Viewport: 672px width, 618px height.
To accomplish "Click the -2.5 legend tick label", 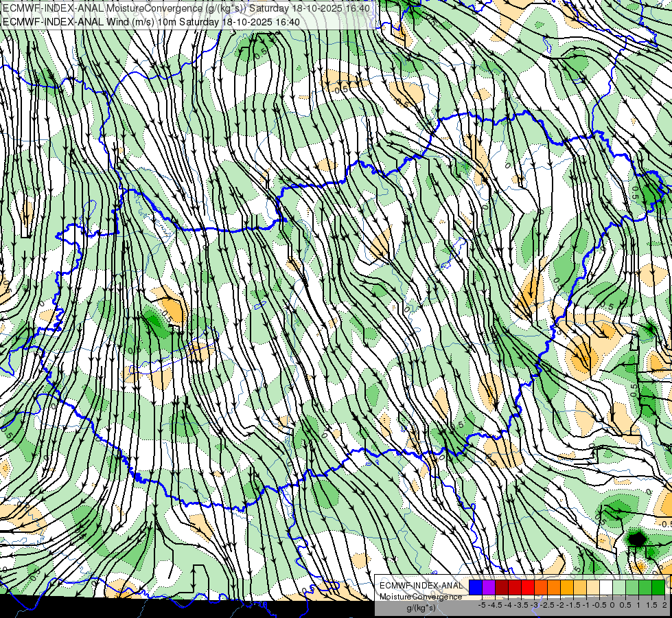I will click(x=547, y=605).
